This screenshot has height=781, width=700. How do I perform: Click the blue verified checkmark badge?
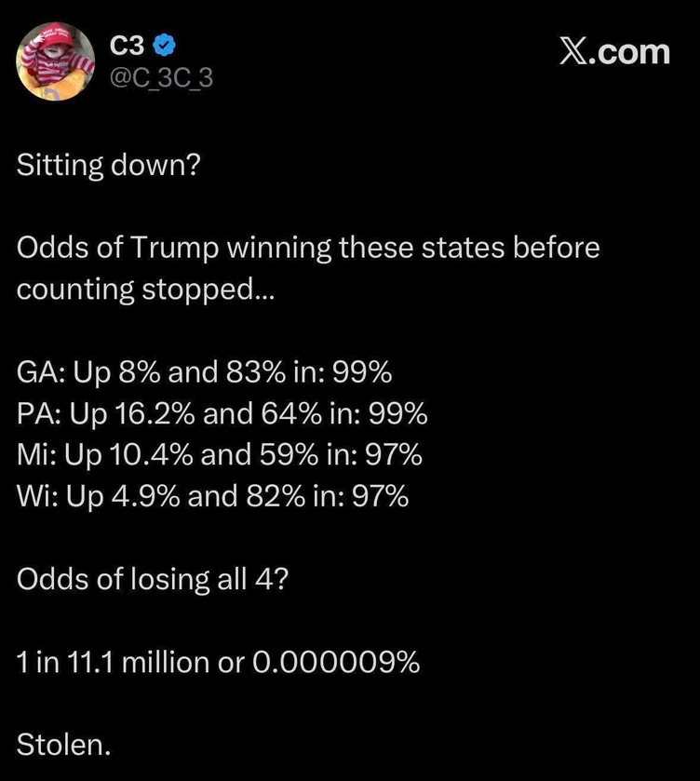(x=159, y=46)
